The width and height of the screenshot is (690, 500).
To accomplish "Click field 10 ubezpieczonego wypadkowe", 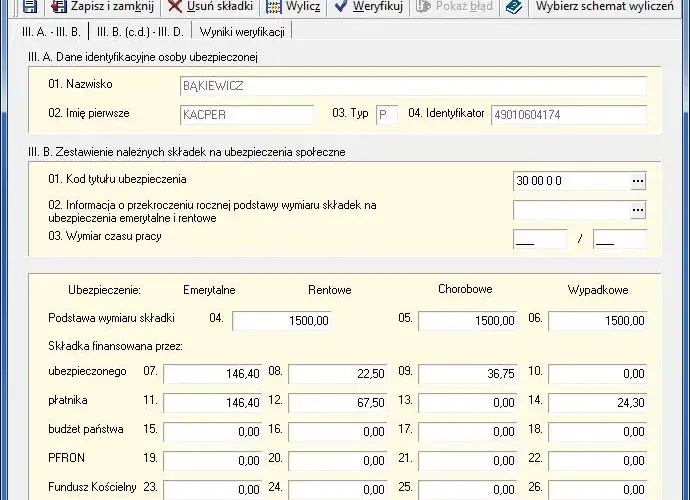I will [x=598, y=374].
